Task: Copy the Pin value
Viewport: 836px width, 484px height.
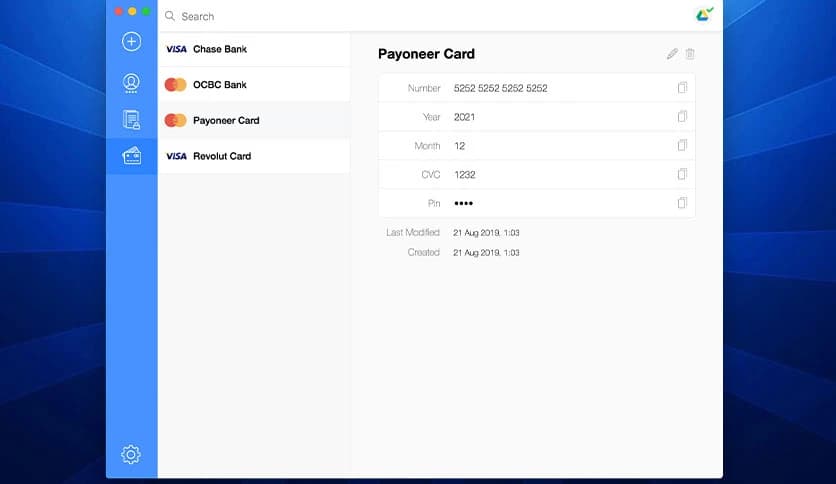Action: (682, 203)
